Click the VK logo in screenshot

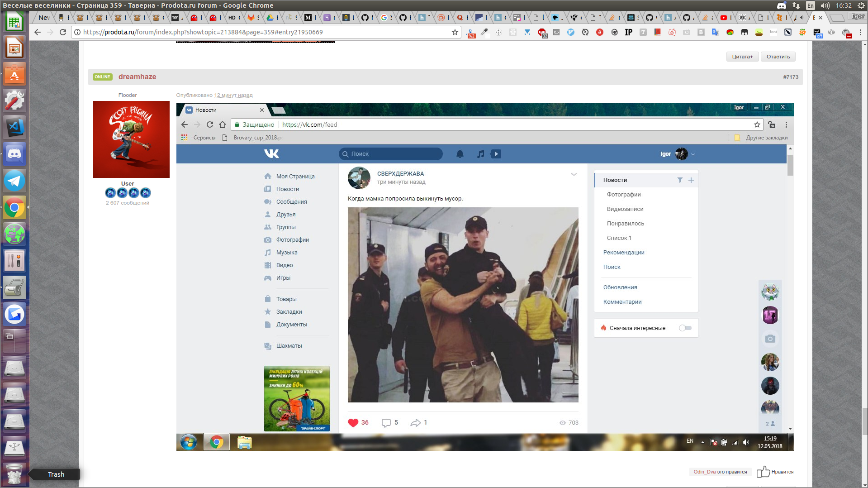click(271, 154)
